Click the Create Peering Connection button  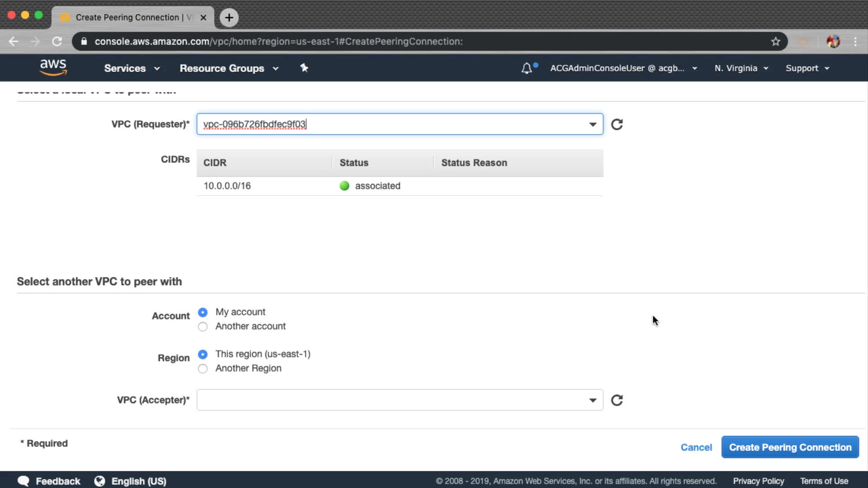click(790, 447)
